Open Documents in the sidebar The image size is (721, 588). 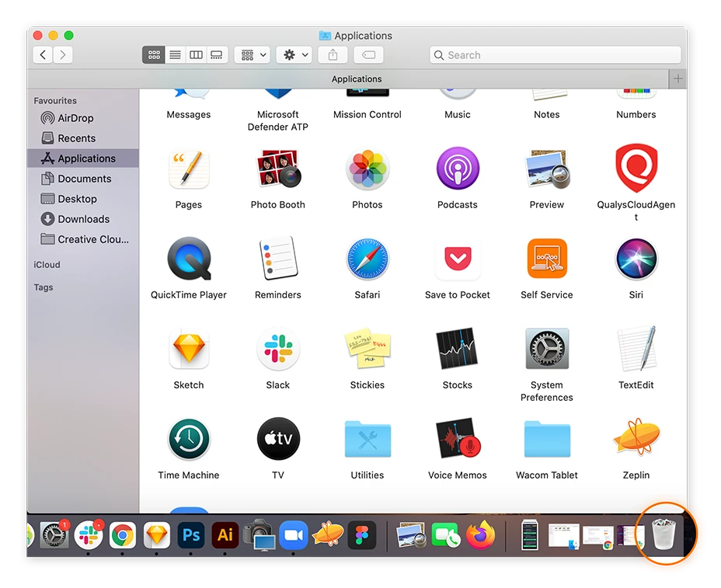83,179
